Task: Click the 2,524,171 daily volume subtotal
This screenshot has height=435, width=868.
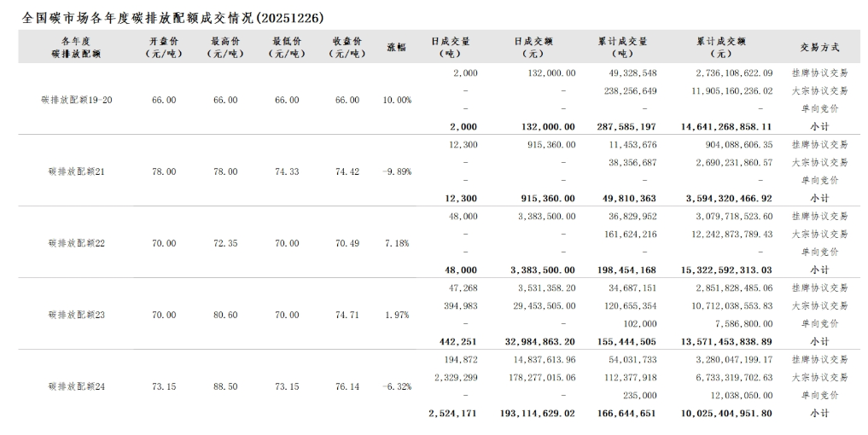Action: click(452, 413)
